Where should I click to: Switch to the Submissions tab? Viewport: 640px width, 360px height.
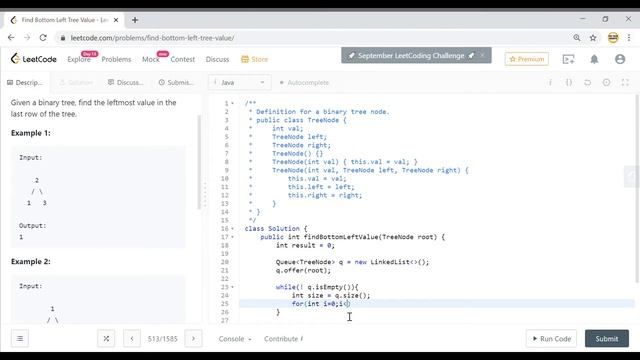point(176,82)
